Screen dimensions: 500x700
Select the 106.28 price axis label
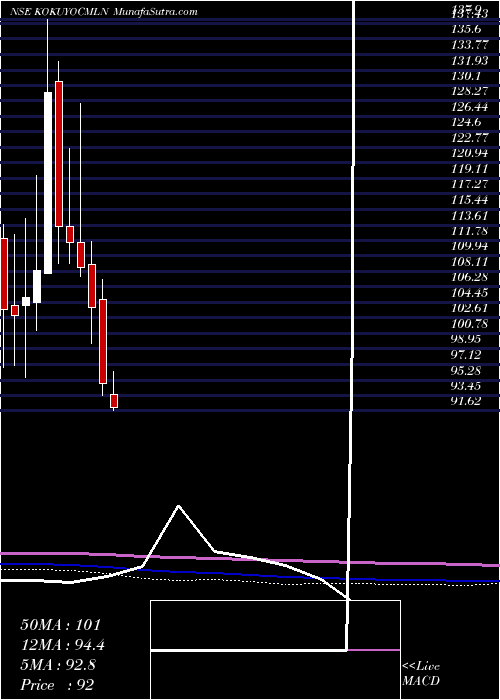tap(470, 277)
